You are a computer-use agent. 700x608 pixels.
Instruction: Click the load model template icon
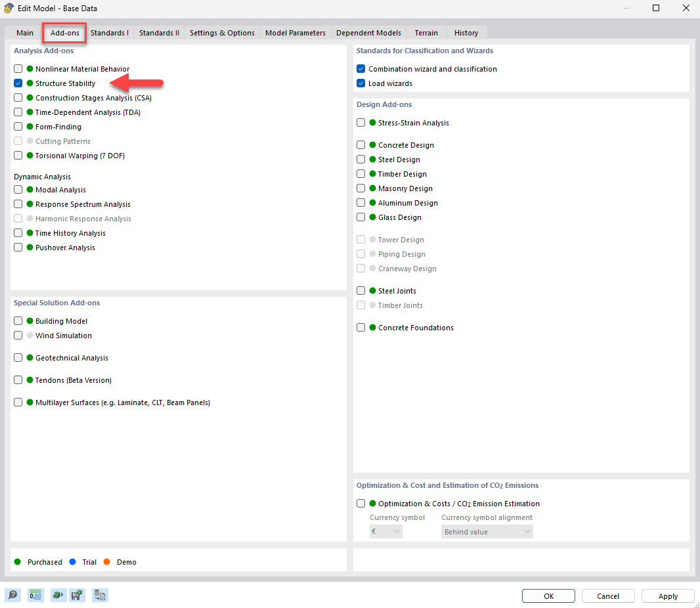58,595
